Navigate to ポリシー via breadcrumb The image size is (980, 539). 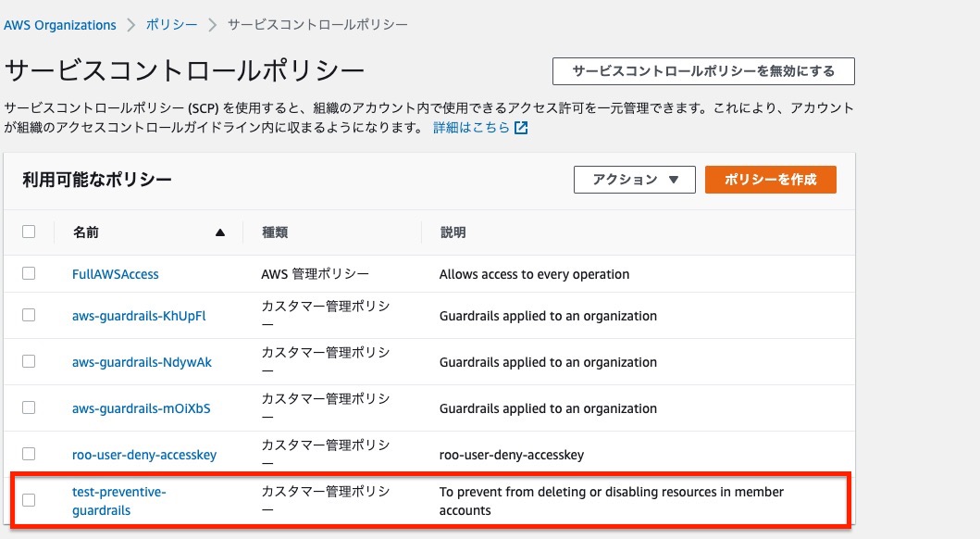pyautogui.click(x=171, y=25)
